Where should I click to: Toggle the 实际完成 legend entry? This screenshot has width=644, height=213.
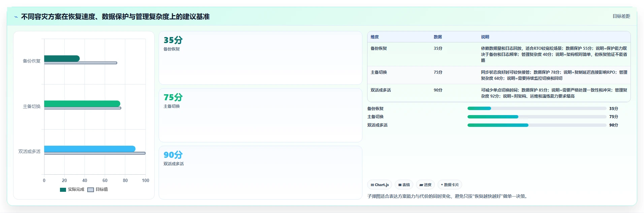click(72, 189)
